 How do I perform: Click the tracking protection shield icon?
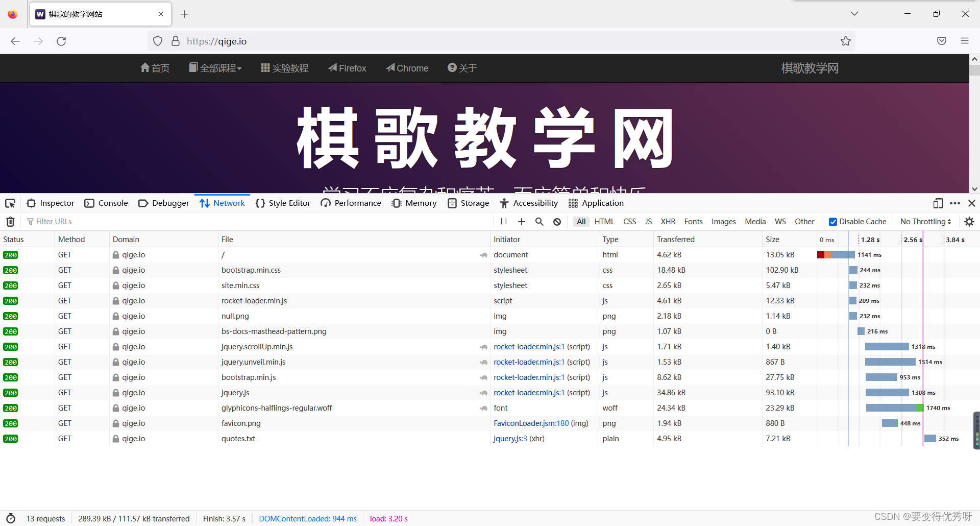point(158,41)
